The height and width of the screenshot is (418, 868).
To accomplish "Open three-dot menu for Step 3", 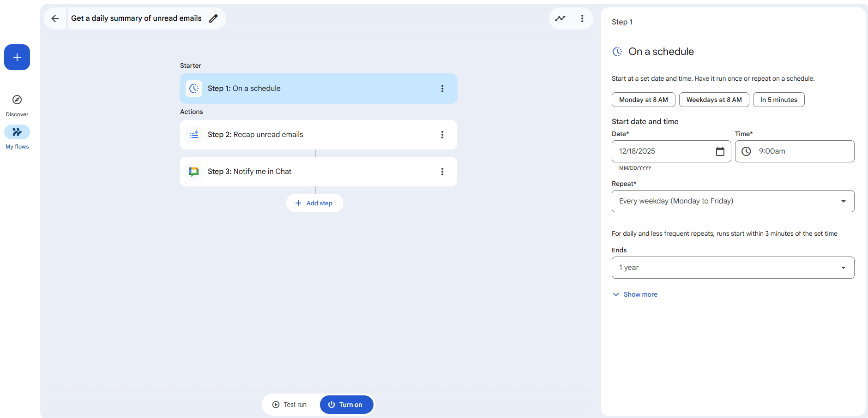I will [442, 172].
